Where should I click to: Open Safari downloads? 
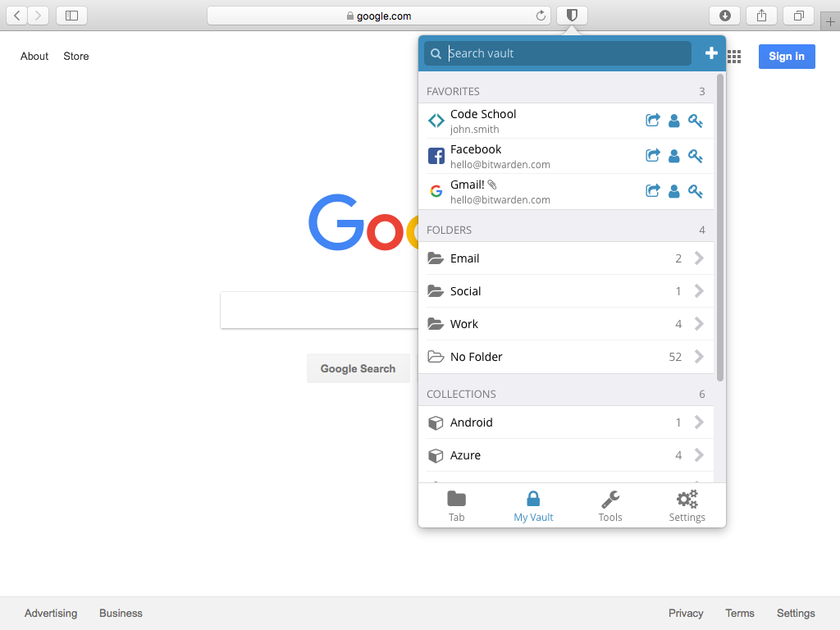tap(724, 15)
